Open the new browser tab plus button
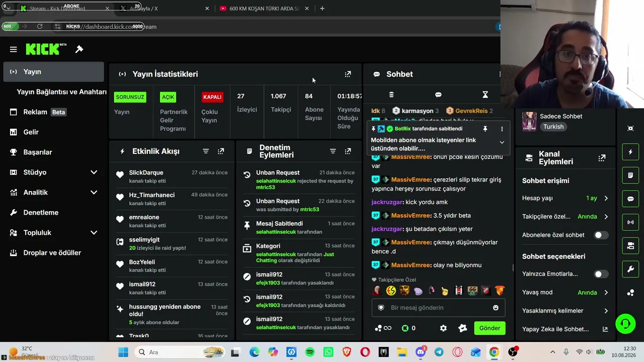The image size is (644, 362). (x=322, y=9)
